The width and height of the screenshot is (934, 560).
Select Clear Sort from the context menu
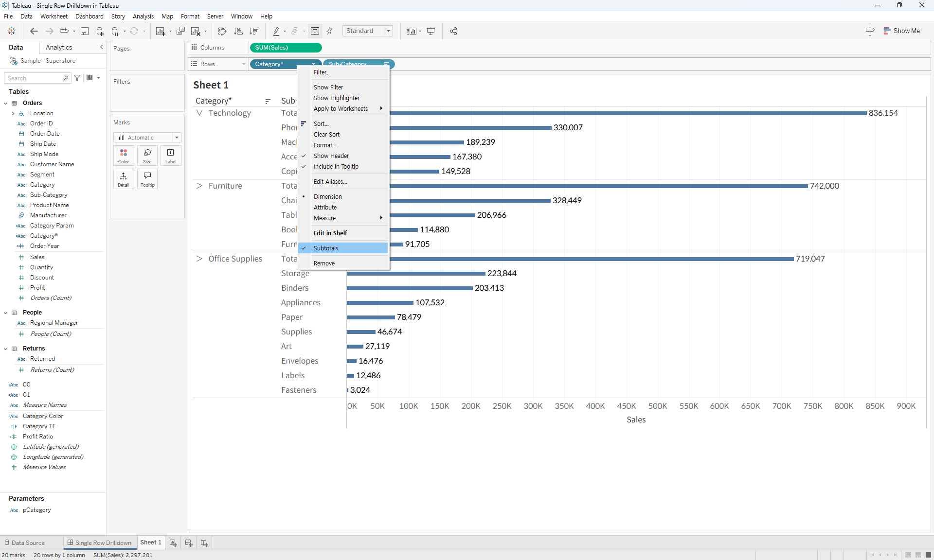point(326,134)
